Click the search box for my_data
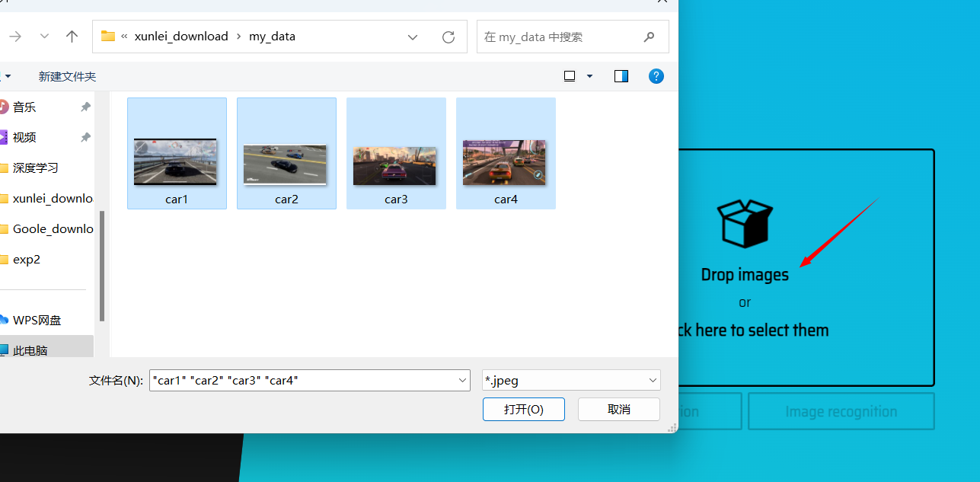Image resolution: width=980 pixels, height=482 pixels. point(573,37)
